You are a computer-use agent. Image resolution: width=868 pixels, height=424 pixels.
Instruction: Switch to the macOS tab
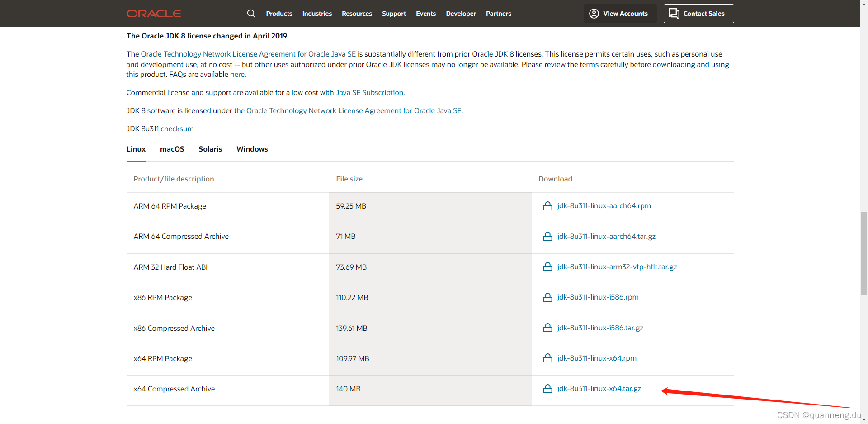pos(172,149)
